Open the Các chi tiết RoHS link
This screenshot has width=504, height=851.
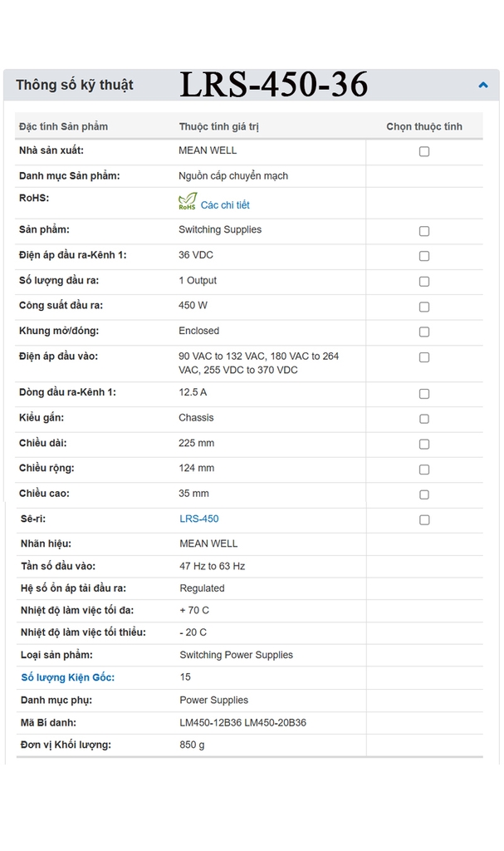pyautogui.click(x=225, y=205)
